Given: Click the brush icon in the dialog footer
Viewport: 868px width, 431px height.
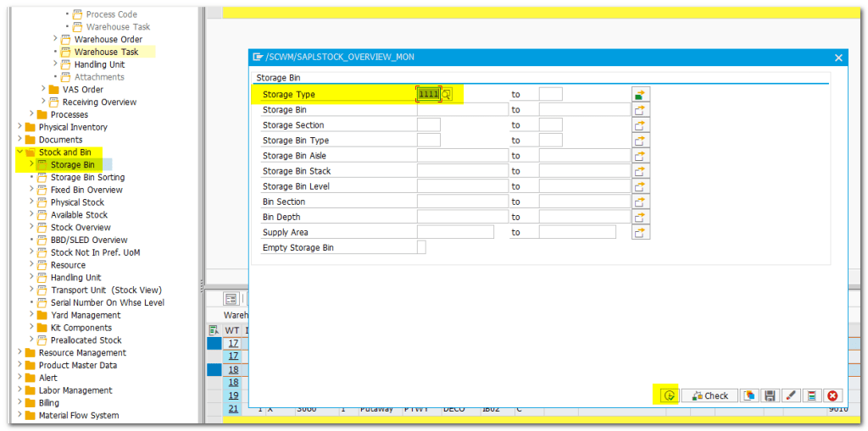Looking at the screenshot, I should 791,395.
